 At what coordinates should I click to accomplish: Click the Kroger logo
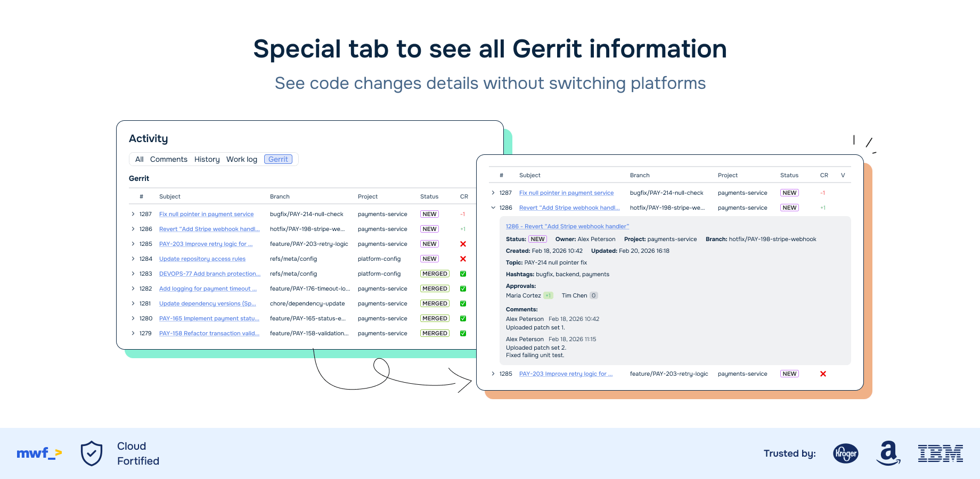(846, 453)
